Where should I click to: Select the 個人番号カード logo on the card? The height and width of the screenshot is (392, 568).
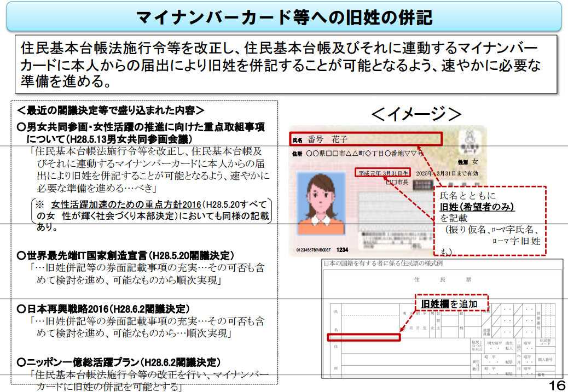pyautogui.click(x=471, y=141)
